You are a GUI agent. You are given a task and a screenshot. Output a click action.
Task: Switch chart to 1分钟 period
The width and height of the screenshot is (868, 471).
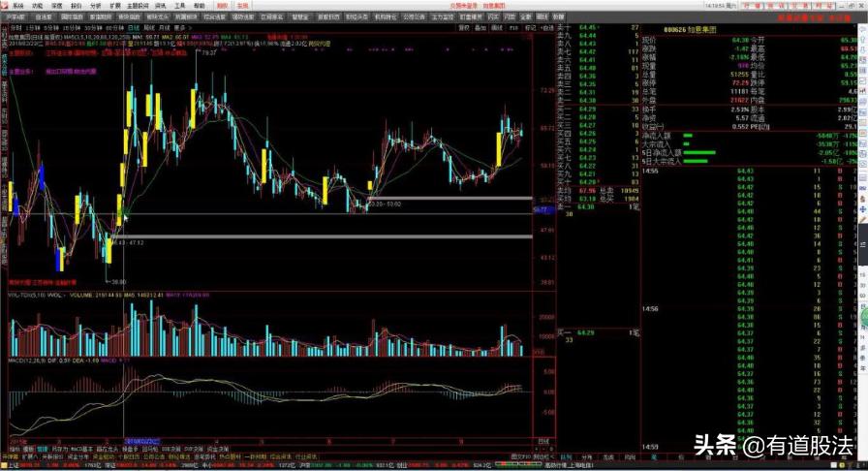point(33,28)
